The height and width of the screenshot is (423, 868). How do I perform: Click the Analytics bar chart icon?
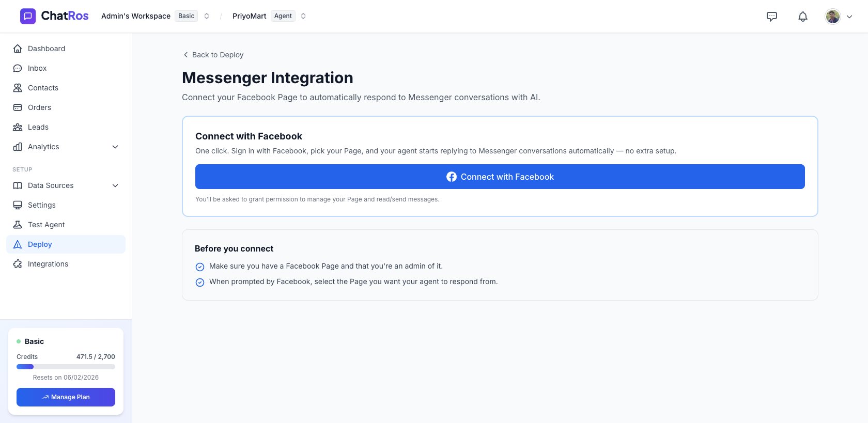tap(18, 147)
